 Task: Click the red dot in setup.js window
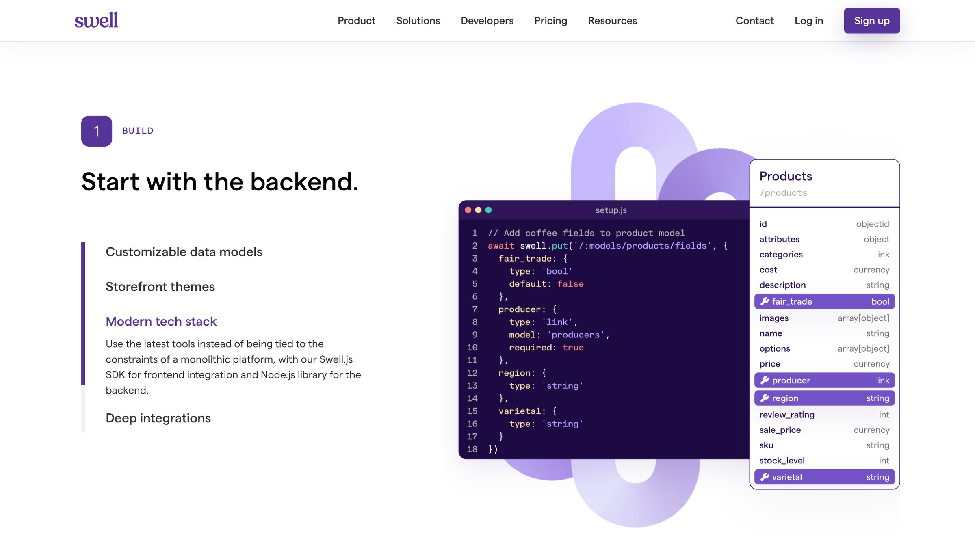[468, 210]
